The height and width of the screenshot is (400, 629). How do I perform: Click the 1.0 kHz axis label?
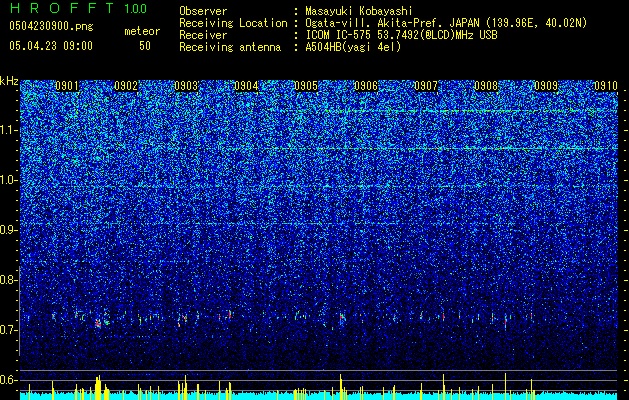[8, 180]
